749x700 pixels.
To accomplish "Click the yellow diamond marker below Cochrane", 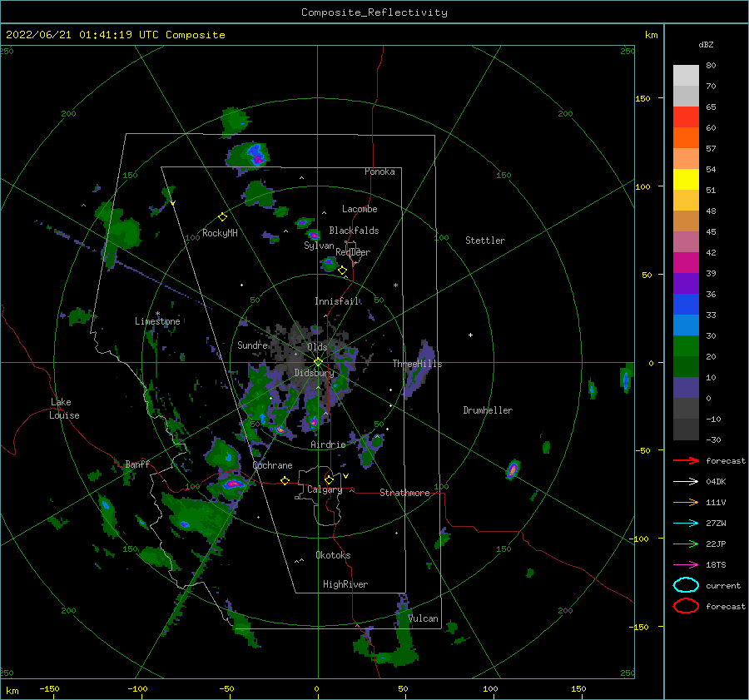I will click(285, 480).
